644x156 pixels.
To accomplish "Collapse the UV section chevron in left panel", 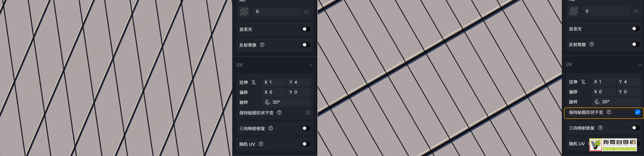I will (311, 65).
